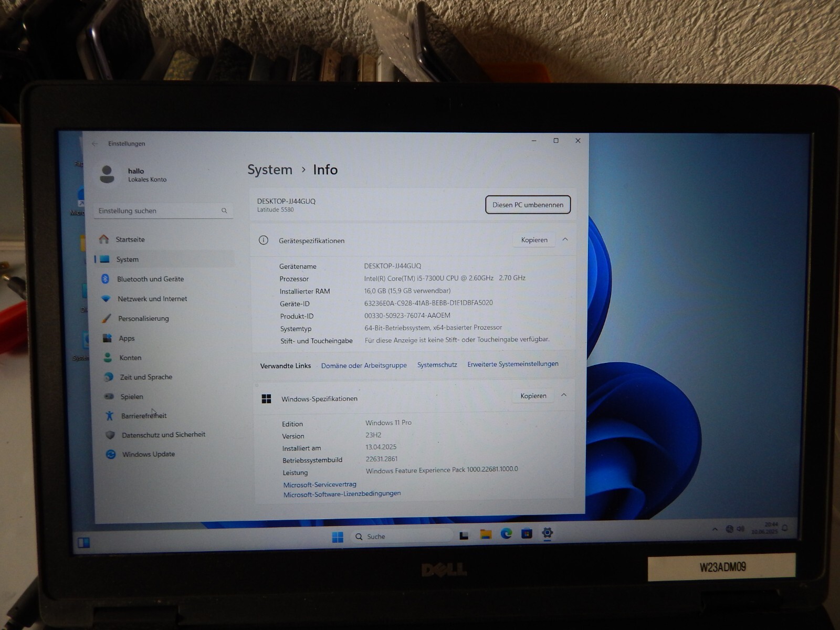Collapse the Windows-Spezifikationen section chevron
The height and width of the screenshot is (630, 840).
[x=564, y=395]
